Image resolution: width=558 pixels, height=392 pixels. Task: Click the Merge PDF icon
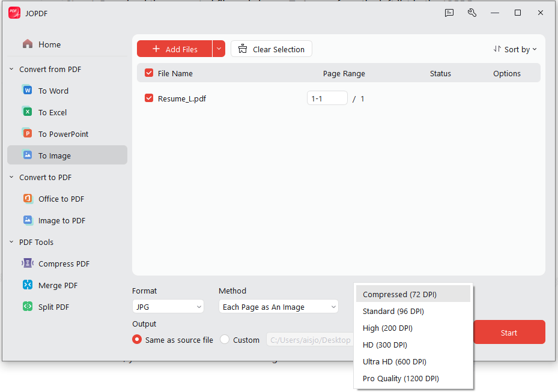[x=28, y=285]
